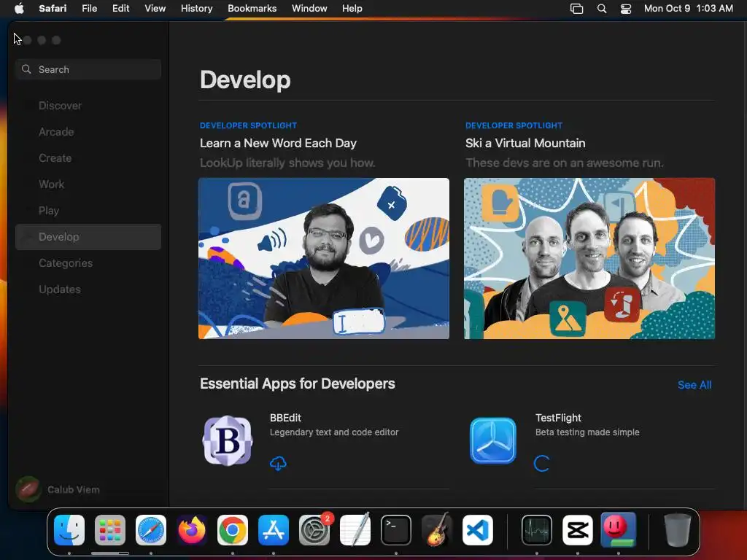The height and width of the screenshot is (560, 747).
Task: Select Develop in the sidebar
Action: pyautogui.click(x=88, y=237)
